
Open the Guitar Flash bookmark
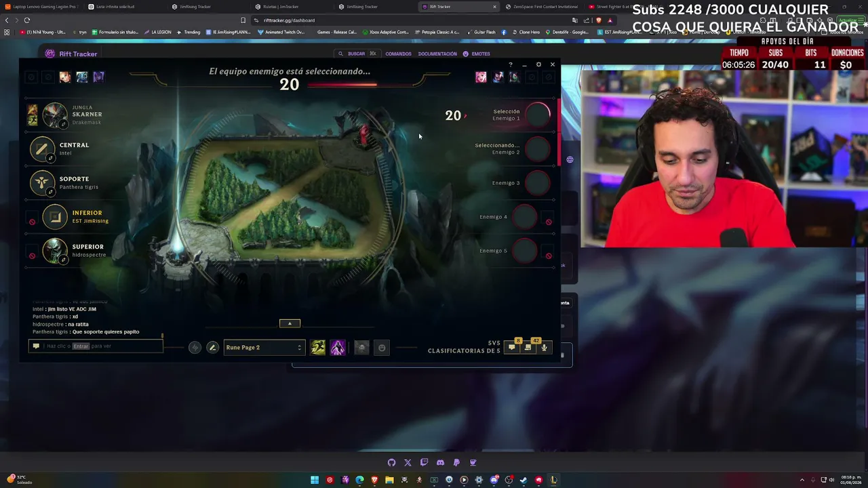[x=481, y=32]
